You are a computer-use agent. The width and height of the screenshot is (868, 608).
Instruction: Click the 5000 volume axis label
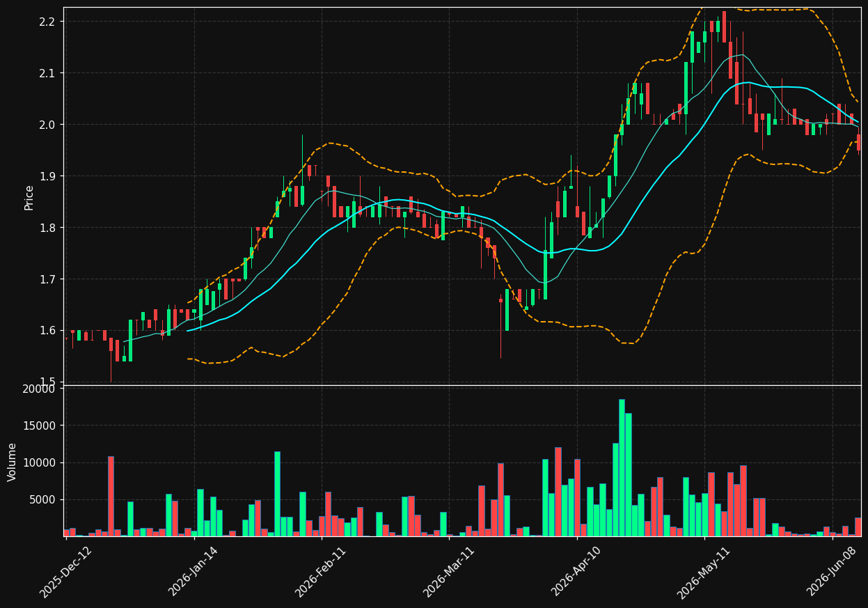coord(42,499)
